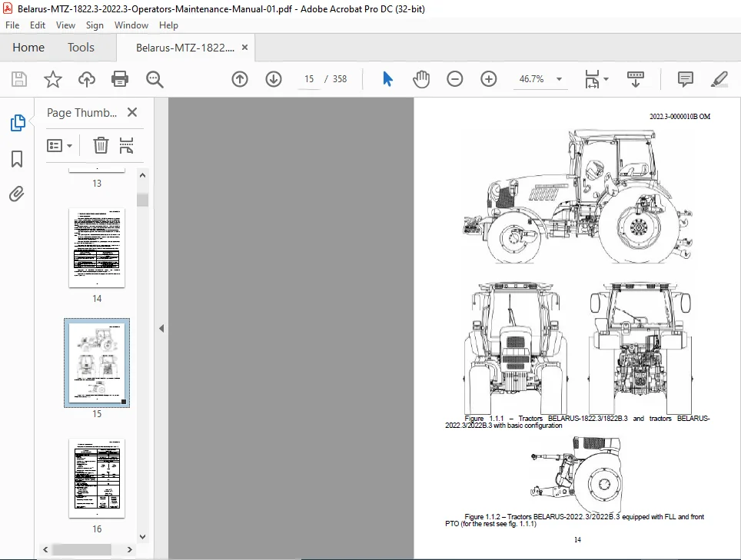Select the page 15 thumbnail
741x560 pixels.
click(x=97, y=363)
